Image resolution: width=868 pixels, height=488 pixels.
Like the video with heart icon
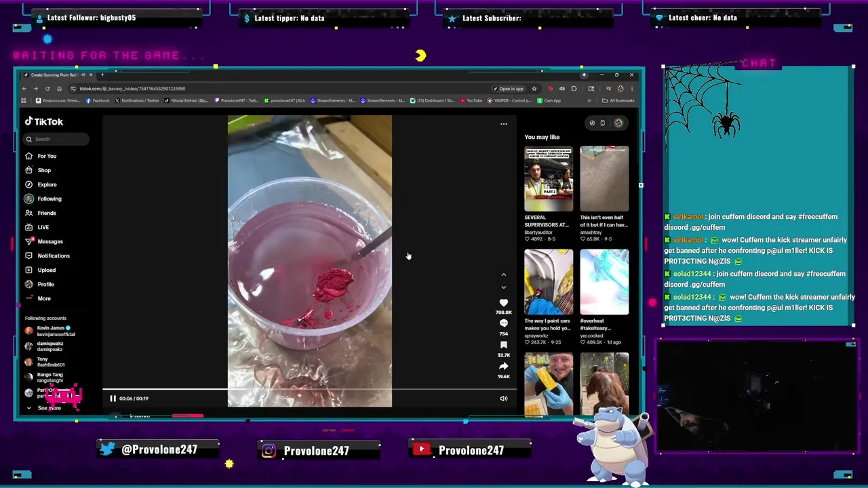click(x=503, y=303)
